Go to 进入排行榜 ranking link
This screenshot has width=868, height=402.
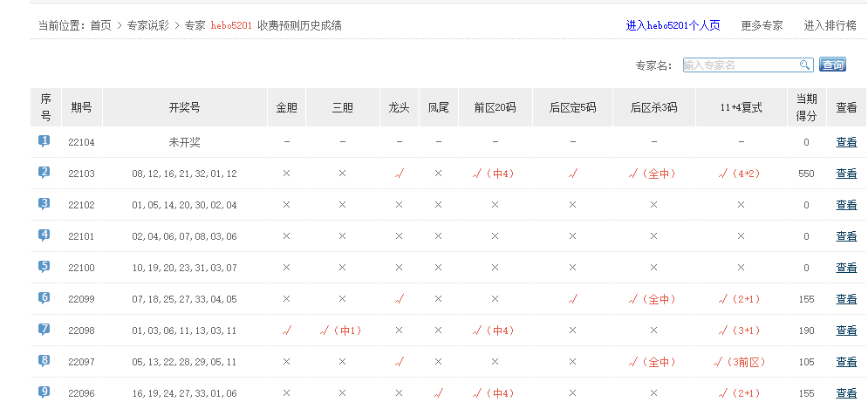click(830, 26)
